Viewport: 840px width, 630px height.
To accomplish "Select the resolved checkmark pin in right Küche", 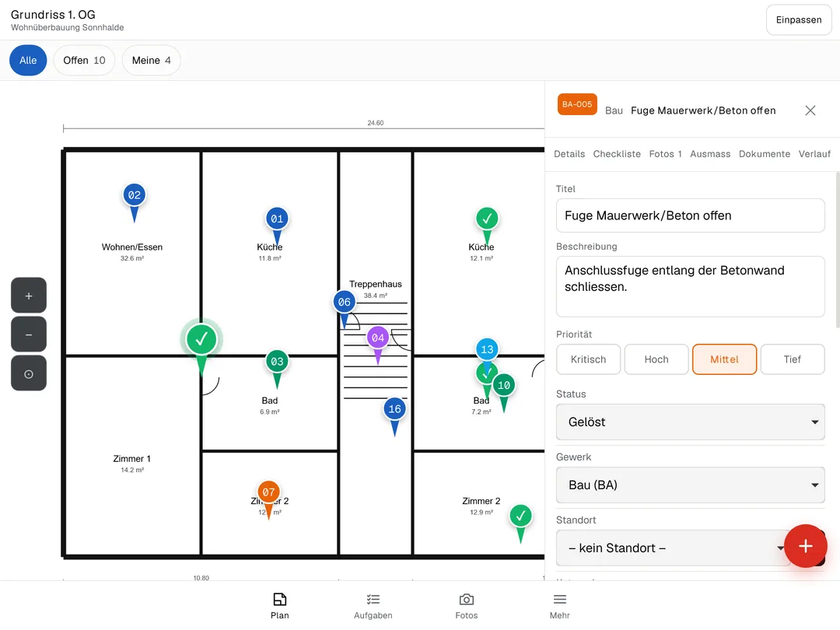I will (x=487, y=219).
